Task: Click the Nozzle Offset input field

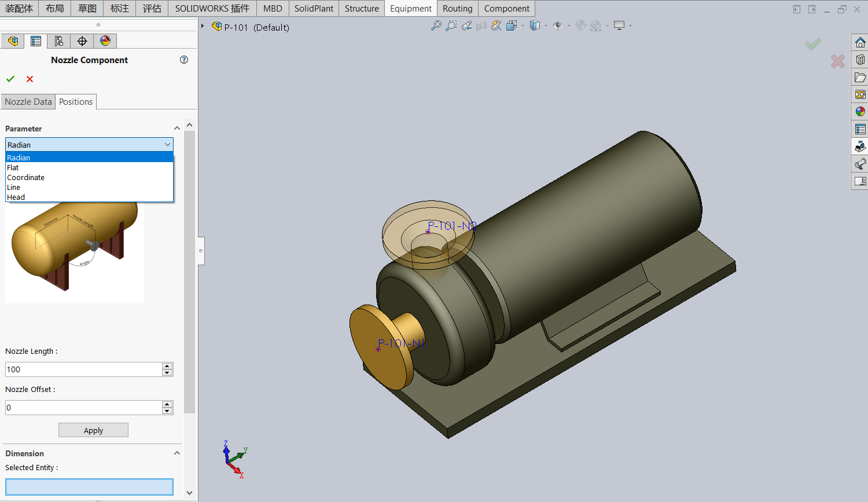Action: click(83, 408)
